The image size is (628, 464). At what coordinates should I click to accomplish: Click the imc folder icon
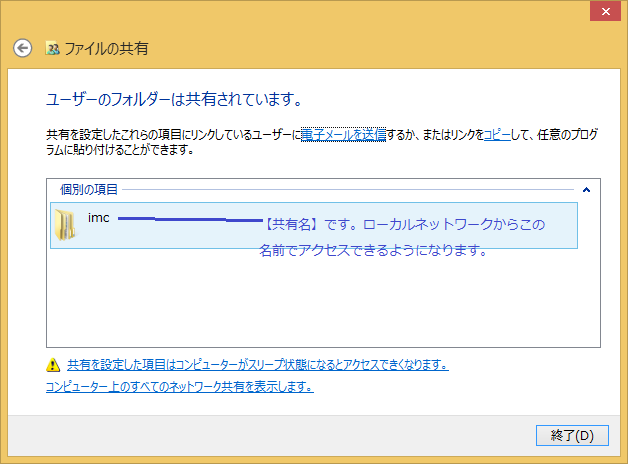point(66,226)
